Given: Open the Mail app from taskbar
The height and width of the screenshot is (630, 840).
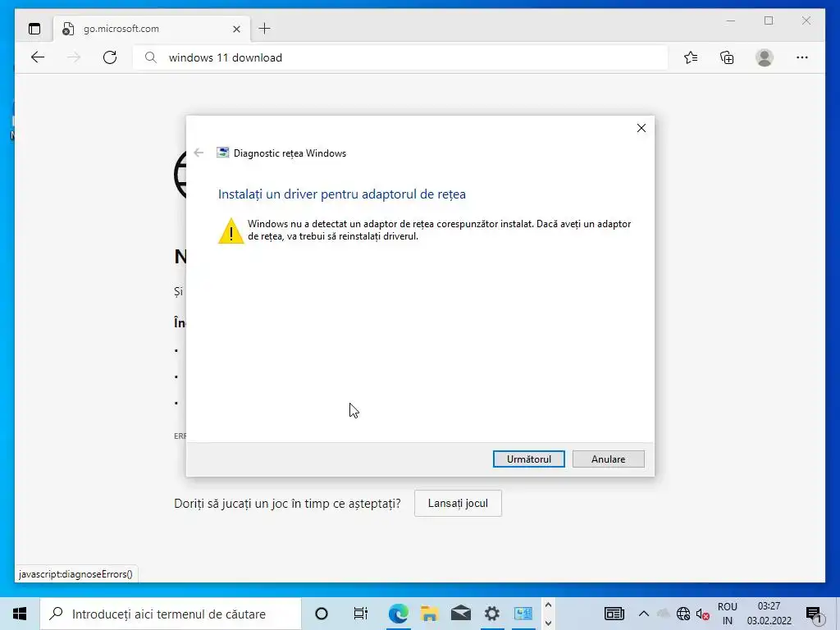Looking at the screenshot, I should [461, 614].
